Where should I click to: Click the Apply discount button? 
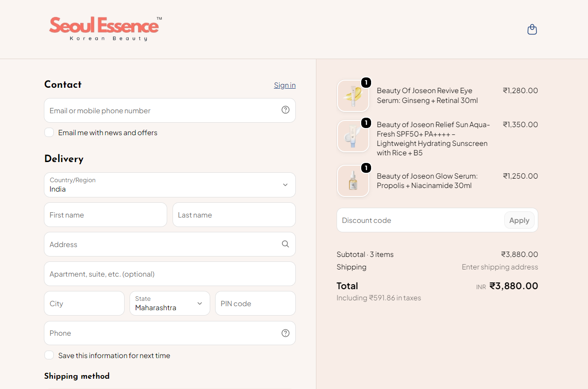[x=519, y=220]
